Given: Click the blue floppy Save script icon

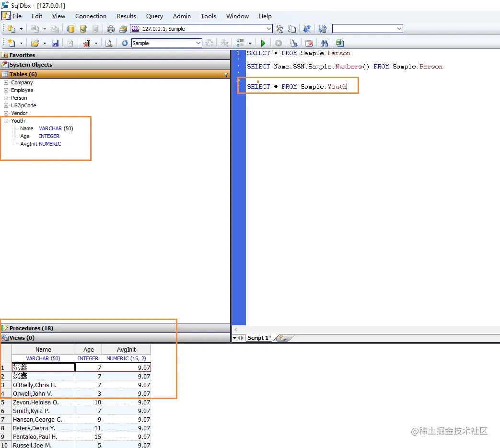Looking at the screenshot, I should (x=55, y=43).
